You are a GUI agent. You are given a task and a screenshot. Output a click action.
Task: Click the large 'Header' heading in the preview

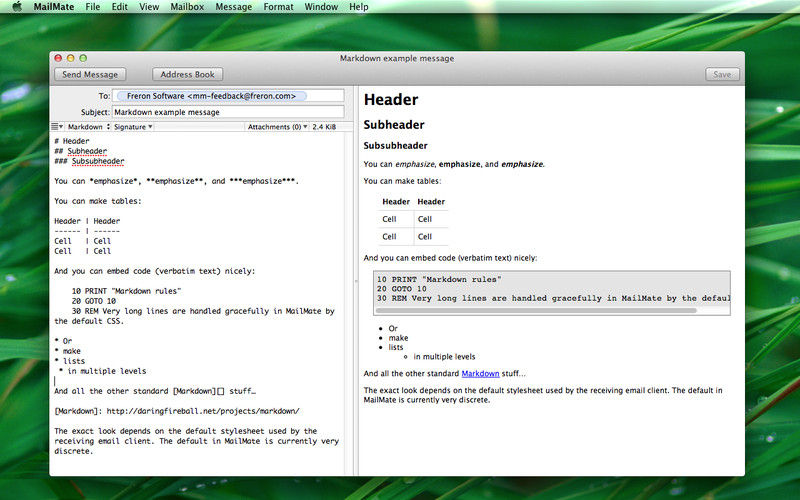point(391,99)
